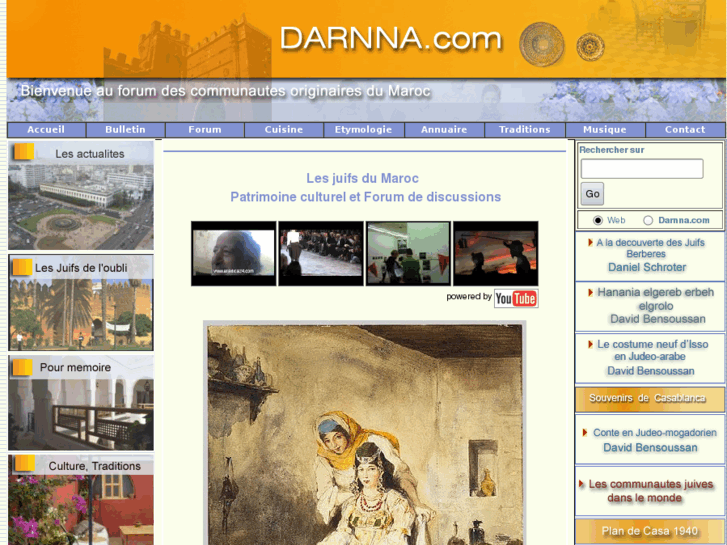This screenshot has height=545, width=727.
Task: Play the video showing exhibition room
Action: click(408, 253)
